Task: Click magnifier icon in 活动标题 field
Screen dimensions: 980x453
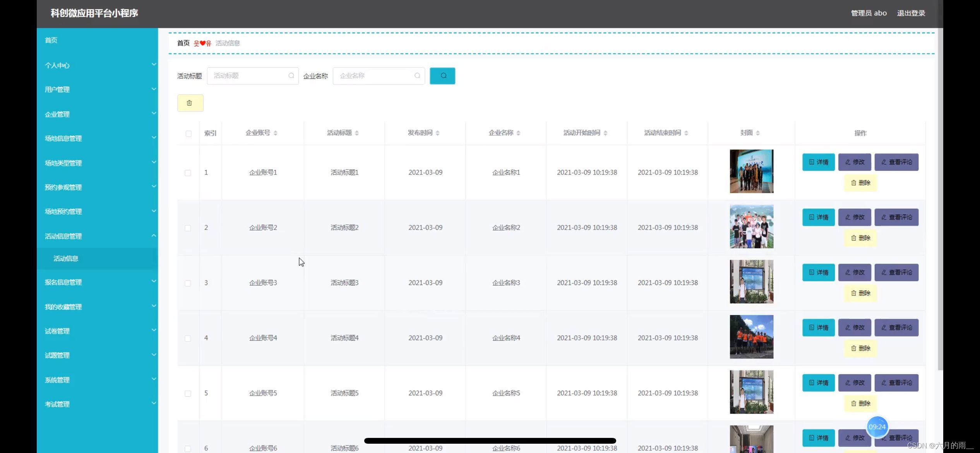Action: pos(291,76)
